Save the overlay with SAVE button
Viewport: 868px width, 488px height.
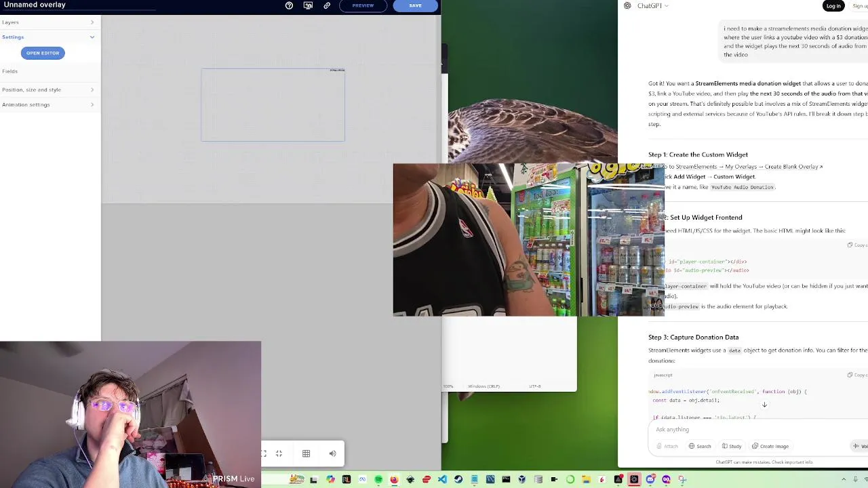click(415, 5)
